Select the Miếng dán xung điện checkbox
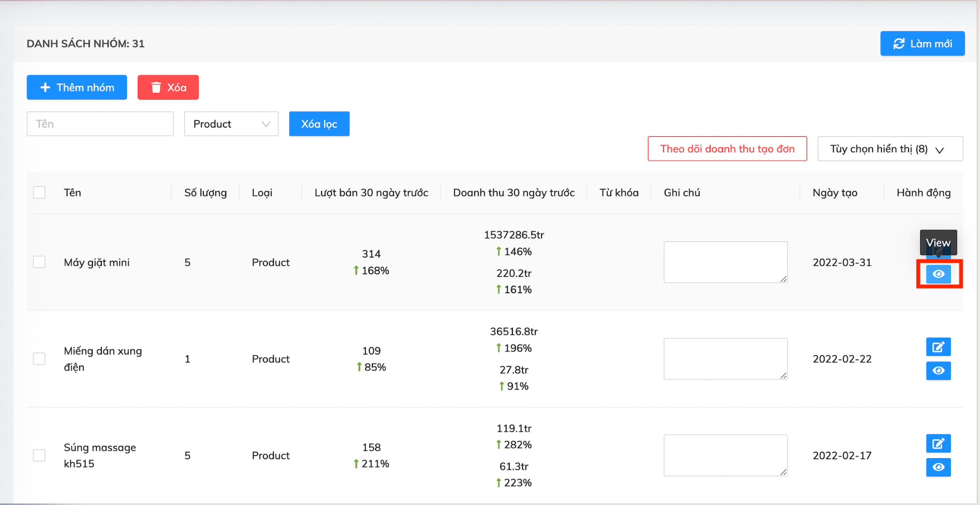The image size is (980, 505). (x=39, y=359)
